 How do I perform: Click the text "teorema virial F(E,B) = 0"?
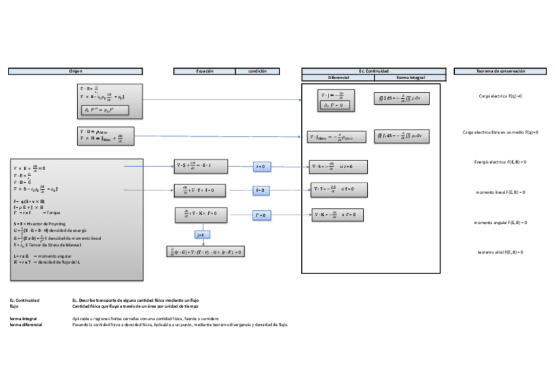(x=500, y=252)
